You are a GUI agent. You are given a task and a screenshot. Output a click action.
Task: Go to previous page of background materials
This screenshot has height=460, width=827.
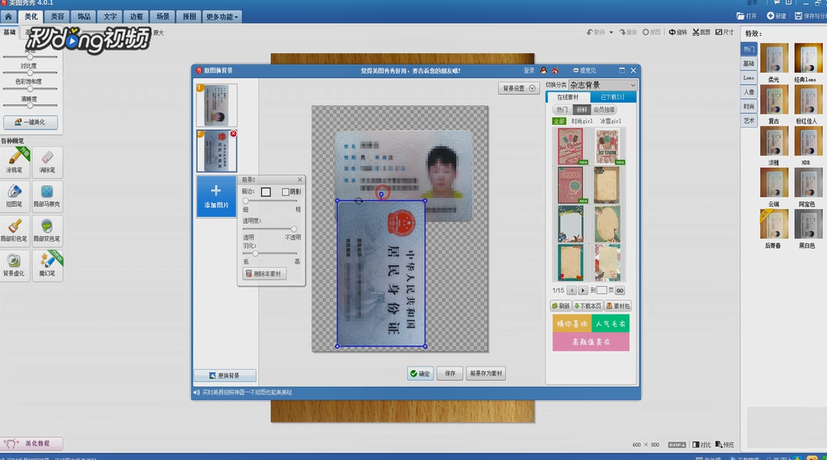pos(572,290)
